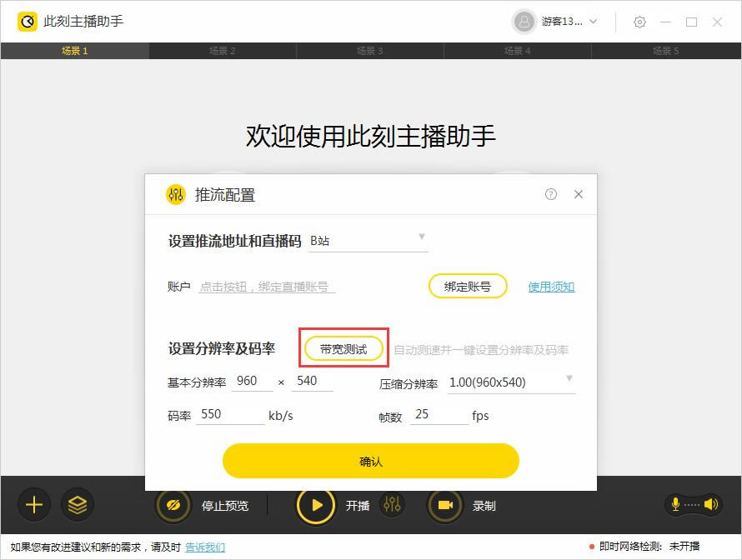Click the layers icon in bottom toolbar
The height and width of the screenshot is (560, 742).
click(x=78, y=505)
